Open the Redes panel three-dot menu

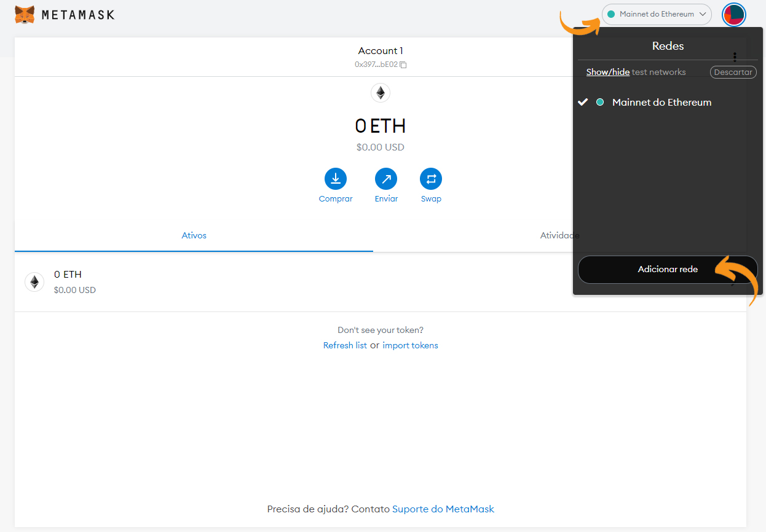click(x=735, y=57)
